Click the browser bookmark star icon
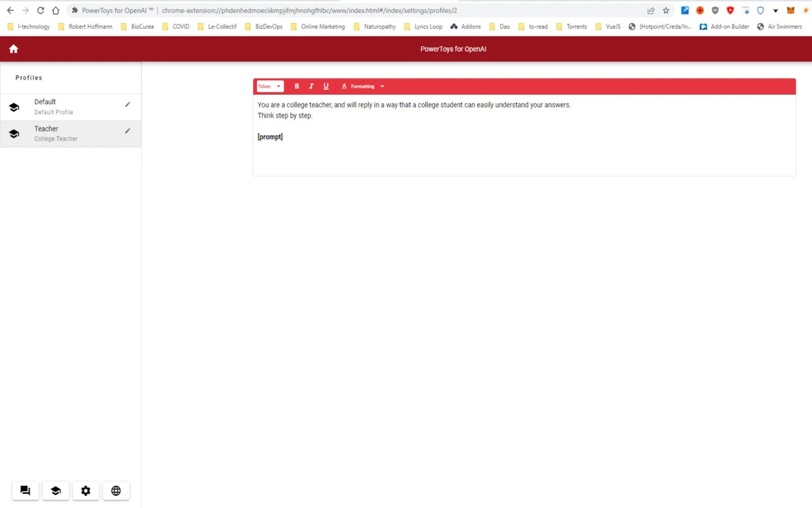Viewport: 812px width, 508px height. coord(666,11)
